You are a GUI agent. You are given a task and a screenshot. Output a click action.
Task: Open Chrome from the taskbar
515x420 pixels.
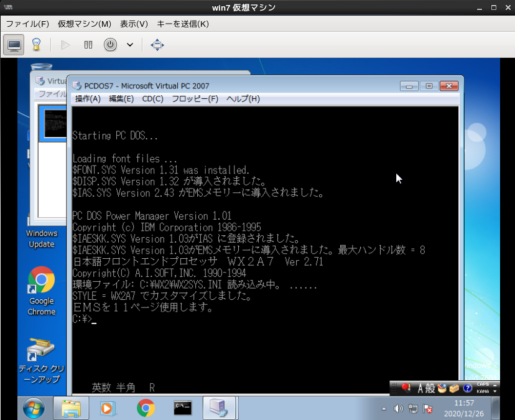[146, 408]
